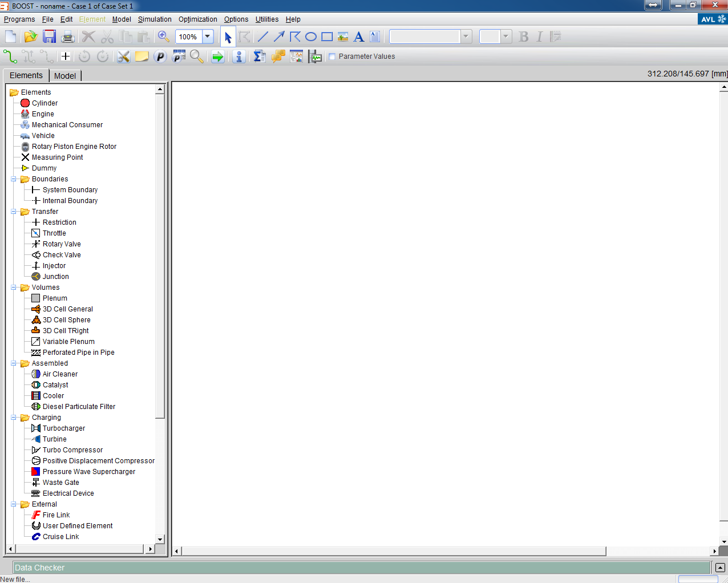Click the sigma summary icon

coord(260,56)
